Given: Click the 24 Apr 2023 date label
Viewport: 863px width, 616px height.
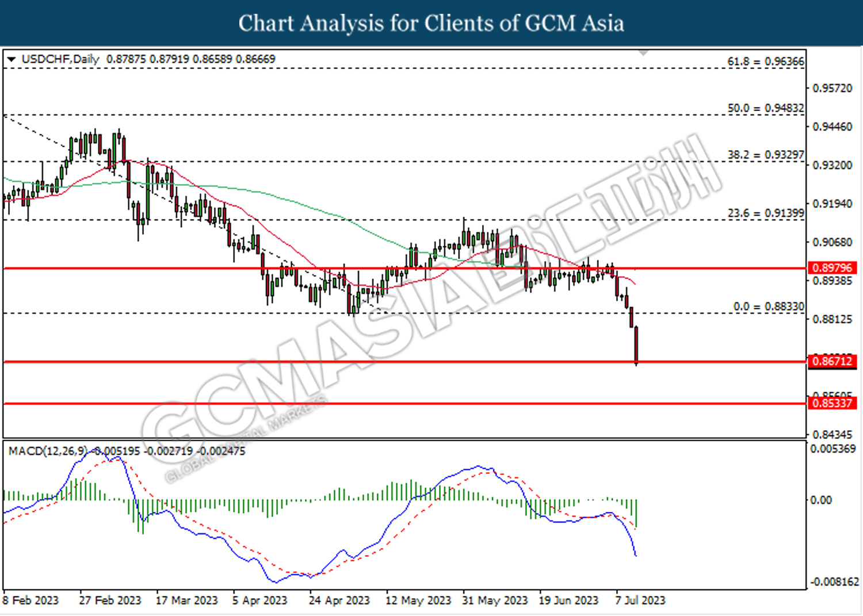Looking at the screenshot, I should [339, 600].
